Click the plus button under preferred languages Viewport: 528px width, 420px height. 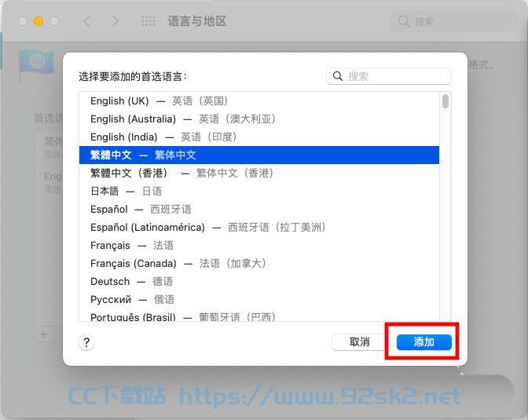point(43,334)
